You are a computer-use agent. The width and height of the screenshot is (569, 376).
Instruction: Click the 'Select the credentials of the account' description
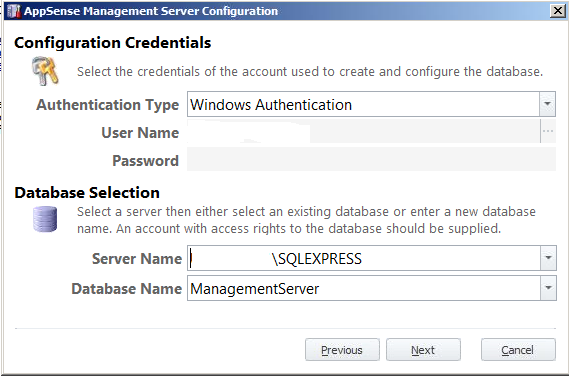310,71
